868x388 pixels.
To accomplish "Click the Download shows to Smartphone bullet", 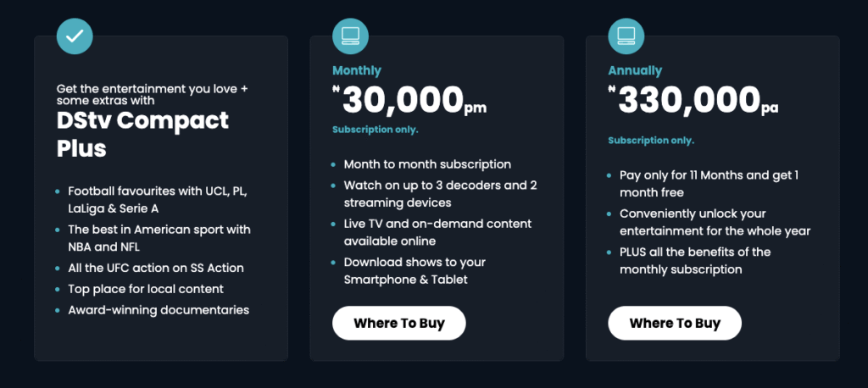I will [x=415, y=270].
